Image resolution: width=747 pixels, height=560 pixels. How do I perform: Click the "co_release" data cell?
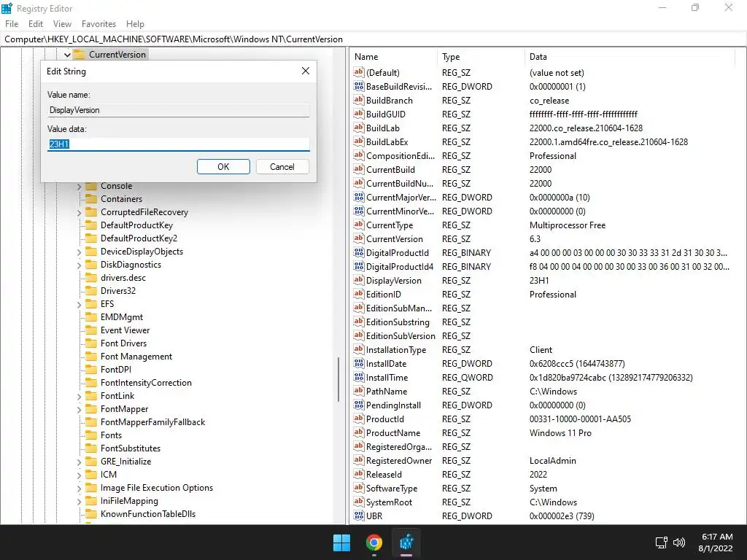[x=549, y=101]
